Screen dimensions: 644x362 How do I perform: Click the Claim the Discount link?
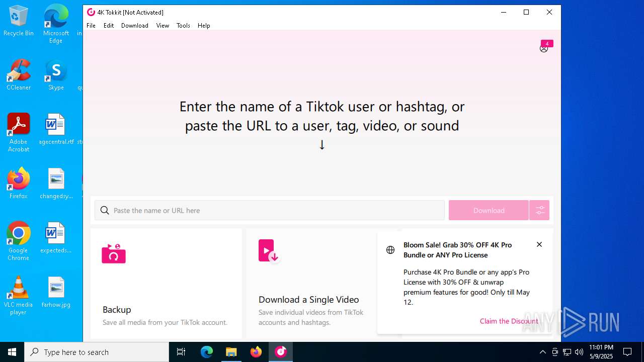509,321
